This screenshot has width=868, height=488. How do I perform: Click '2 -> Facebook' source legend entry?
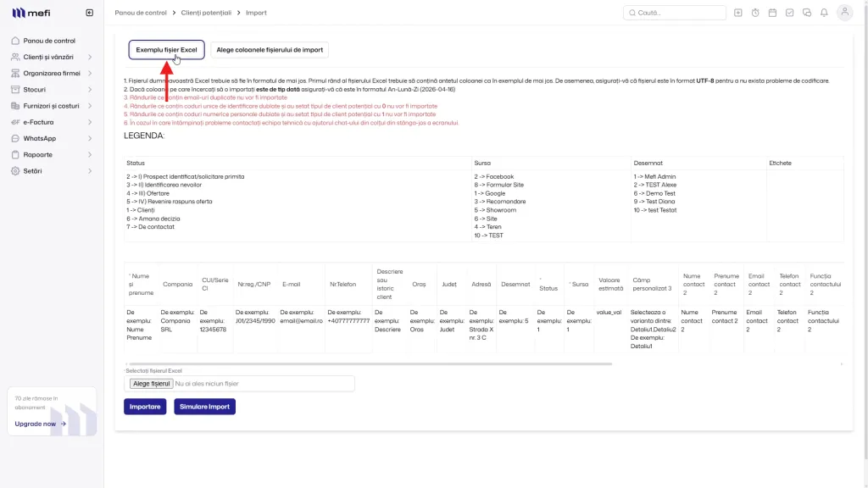pos(494,176)
